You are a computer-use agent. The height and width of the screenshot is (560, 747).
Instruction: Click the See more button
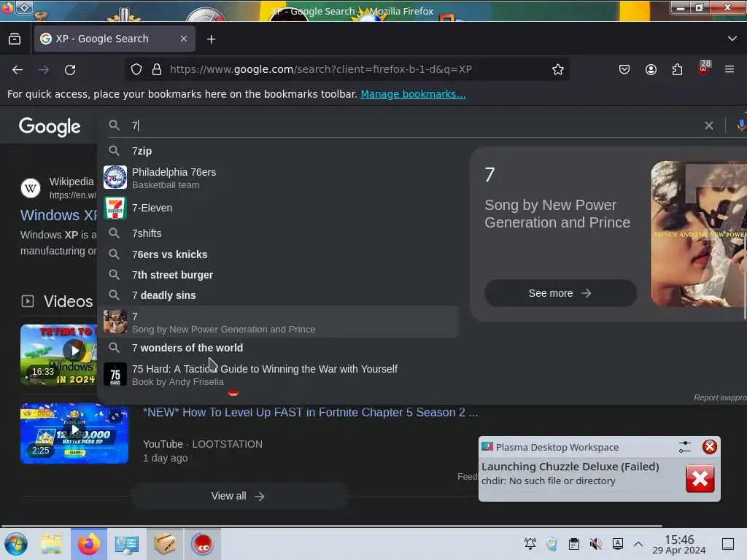pos(560,293)
